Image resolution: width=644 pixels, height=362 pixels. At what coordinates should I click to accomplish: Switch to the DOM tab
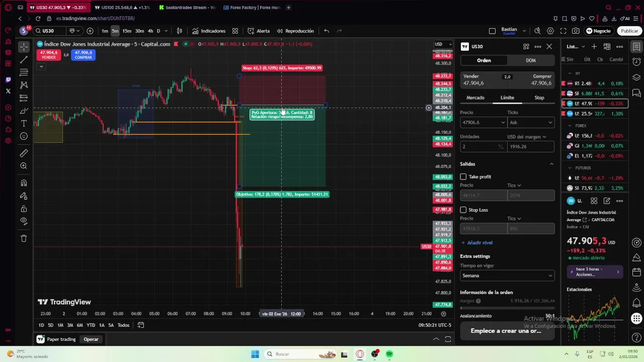point(531,60)
